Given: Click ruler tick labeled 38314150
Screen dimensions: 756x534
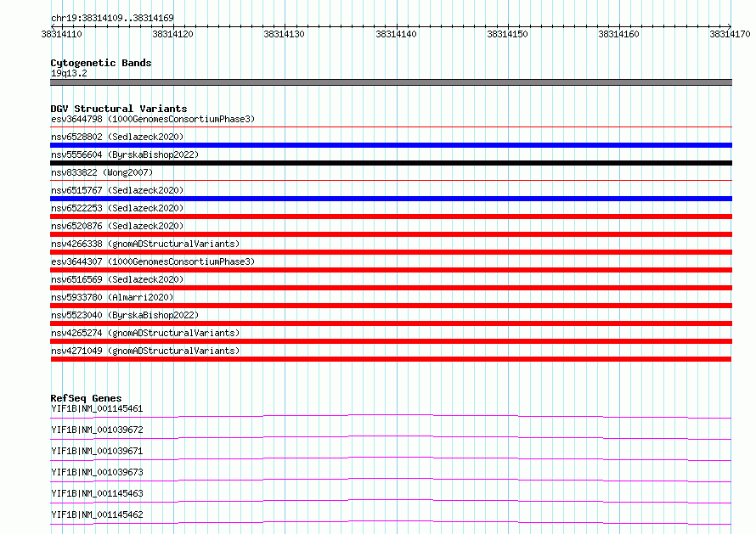Looking at the screenshot, I should coord(507,34).
